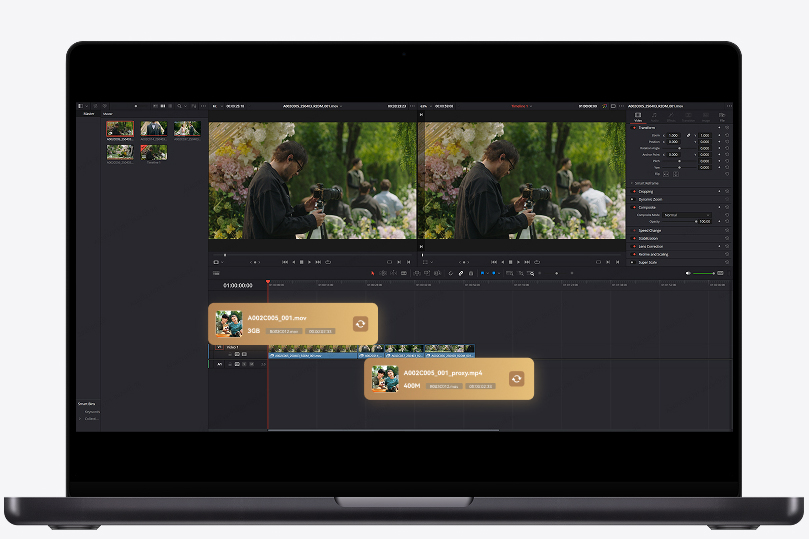Click the link icon between Zoom X and Y
Viewport: 809px width, 539px height.
tap(687, 135)
